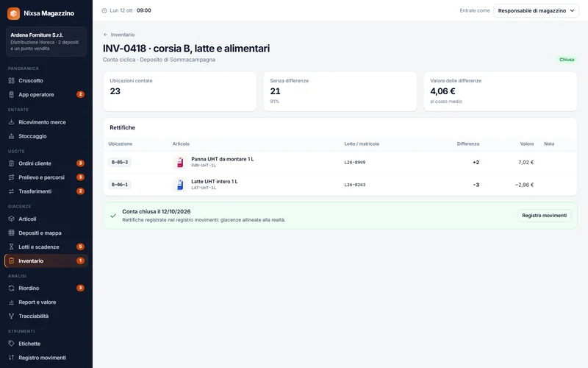The height and width of the screenshot is (368, 588).
Task: Click the Etichette tag icon
Action: point(11,344)
